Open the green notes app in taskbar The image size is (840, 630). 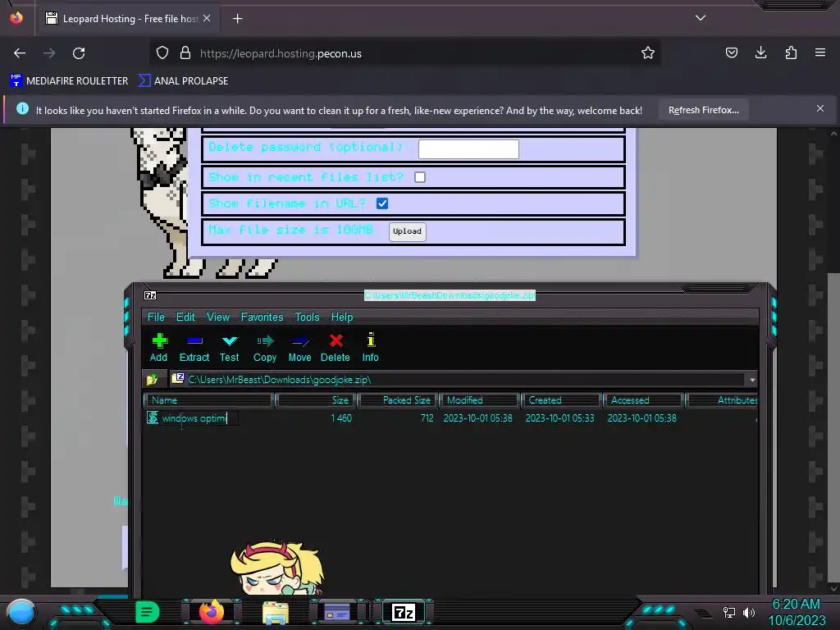tap(148, 612)
